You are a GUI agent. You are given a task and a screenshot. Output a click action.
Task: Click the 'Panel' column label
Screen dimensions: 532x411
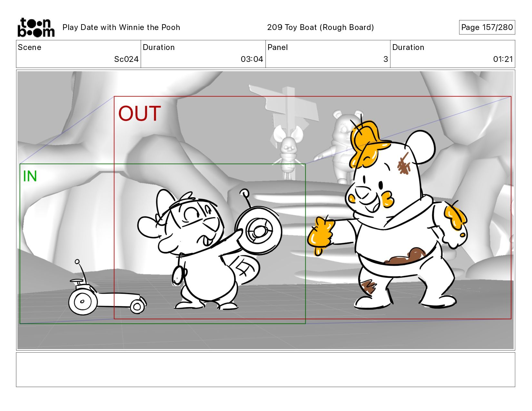coord(278,47)
